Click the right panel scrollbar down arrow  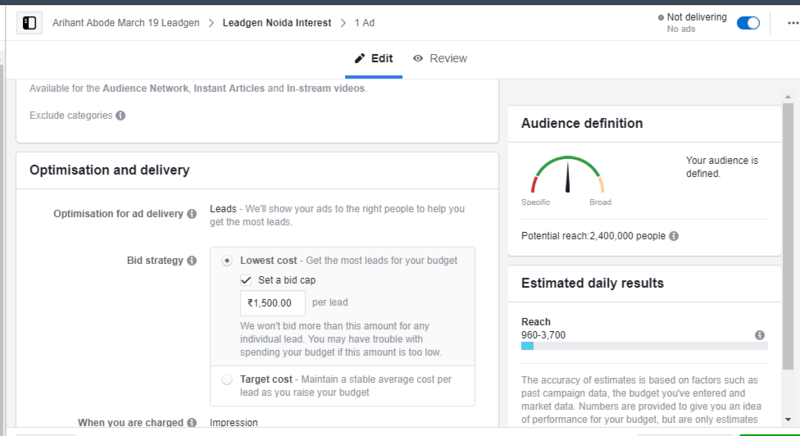[788, 419]
